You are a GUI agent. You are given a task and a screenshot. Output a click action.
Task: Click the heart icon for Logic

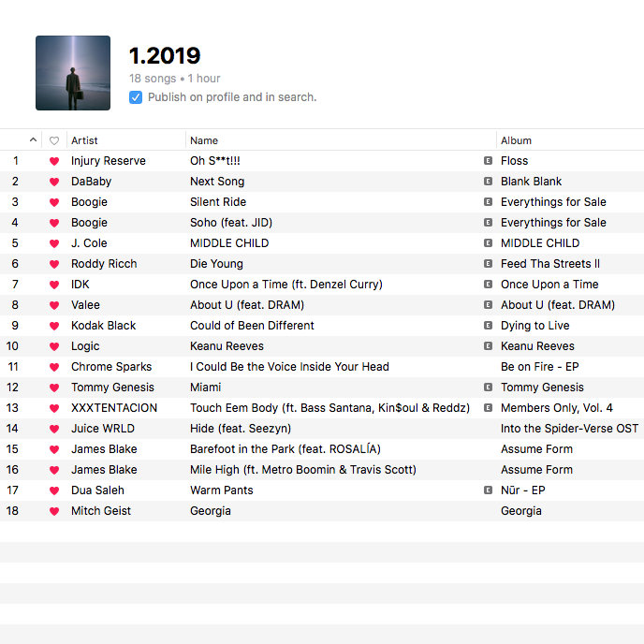(53, 346)
